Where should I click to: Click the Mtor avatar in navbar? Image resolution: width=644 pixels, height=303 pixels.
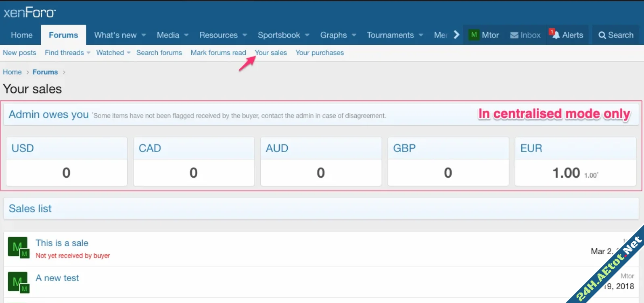pos(474,35)
